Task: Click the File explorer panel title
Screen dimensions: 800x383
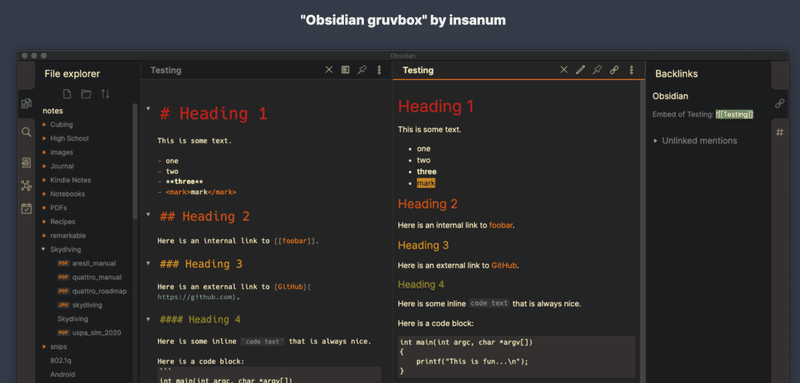Action: click(x=72, y=74)
